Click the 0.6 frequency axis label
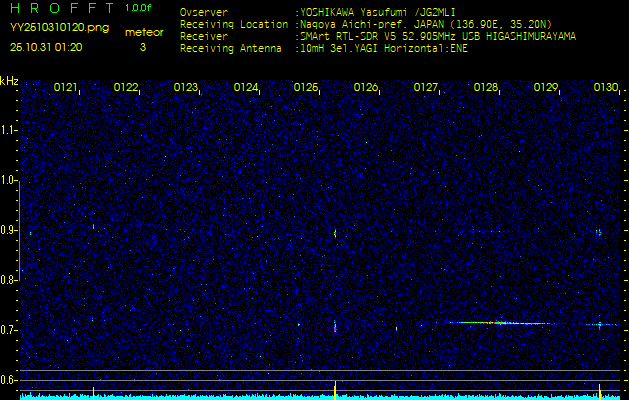 coord(9,379)
